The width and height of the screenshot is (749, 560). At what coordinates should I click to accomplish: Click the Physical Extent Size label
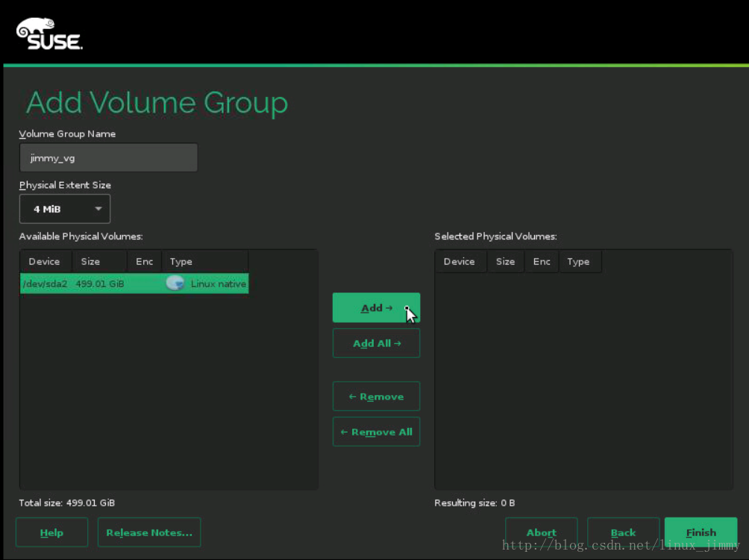[x=65, y=185]
